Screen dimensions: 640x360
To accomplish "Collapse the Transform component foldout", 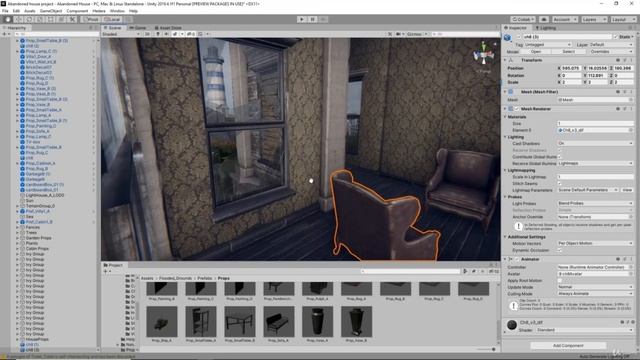I will pyautogui.click(x=506, y=60).
